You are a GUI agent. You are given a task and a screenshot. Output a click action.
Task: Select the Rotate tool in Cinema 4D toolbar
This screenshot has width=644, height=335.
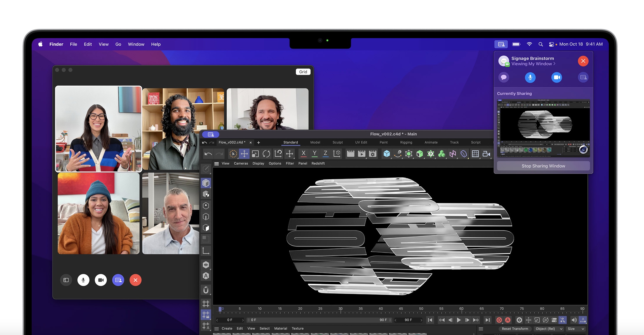266,153
